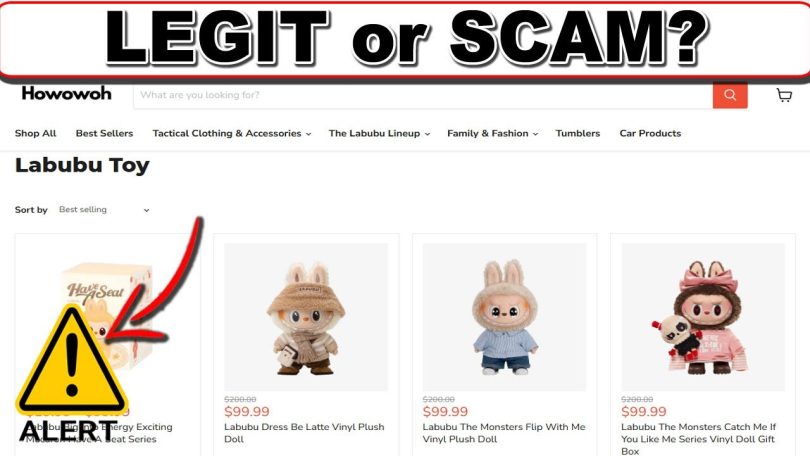Click the Howowoh store logo
Viewport: 810px width, 456px height.
point(67,93)
